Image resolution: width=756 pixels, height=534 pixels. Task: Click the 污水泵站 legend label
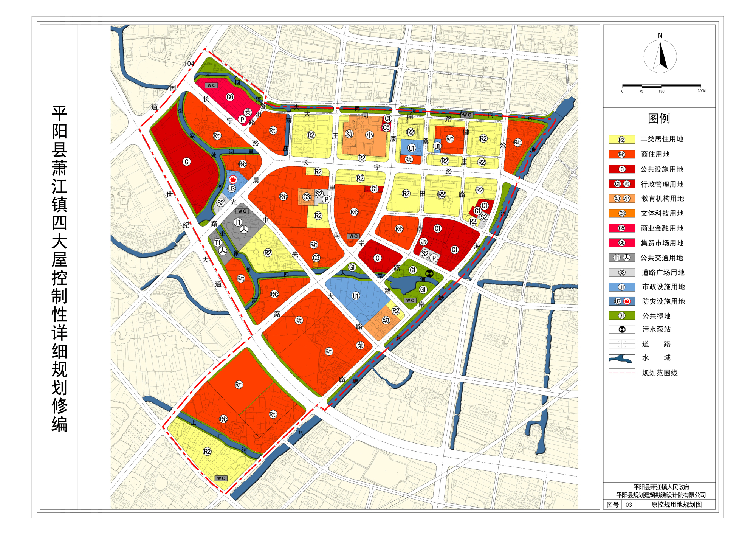tap(656, 329)
